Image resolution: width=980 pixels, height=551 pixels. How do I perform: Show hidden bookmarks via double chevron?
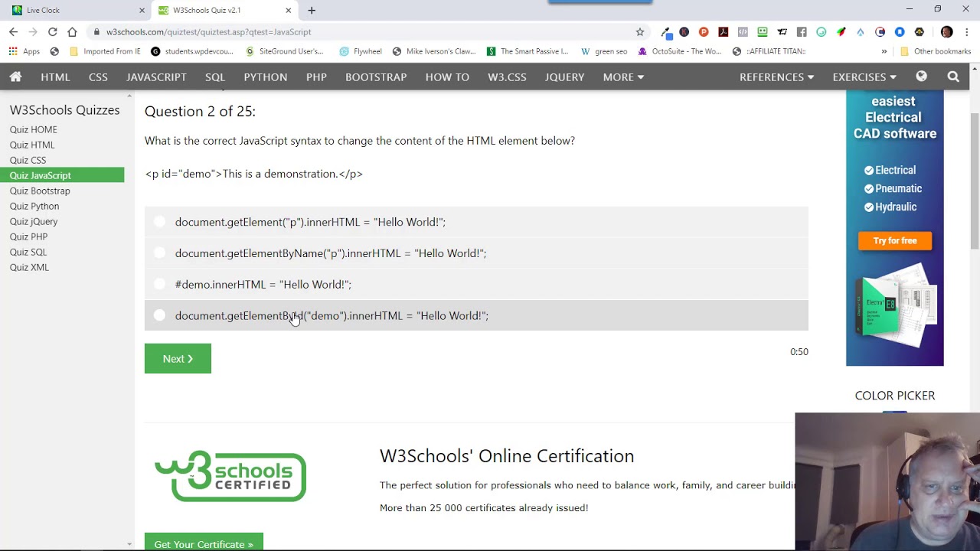[884, 51]
